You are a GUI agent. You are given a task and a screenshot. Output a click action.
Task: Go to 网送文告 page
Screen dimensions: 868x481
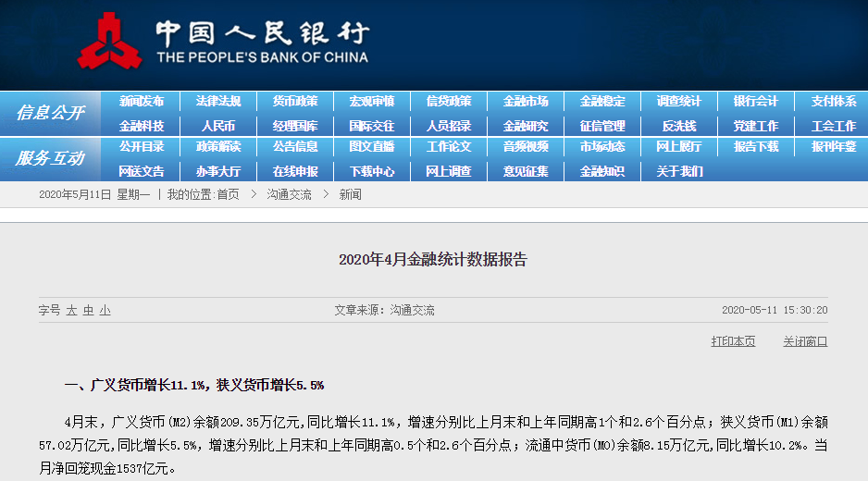tap(142, 172)
